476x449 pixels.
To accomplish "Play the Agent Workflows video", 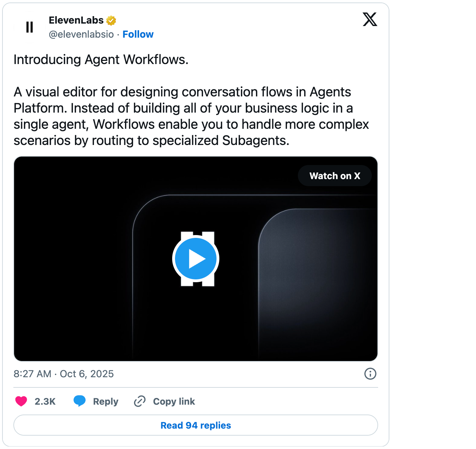I will click(196, 259).
